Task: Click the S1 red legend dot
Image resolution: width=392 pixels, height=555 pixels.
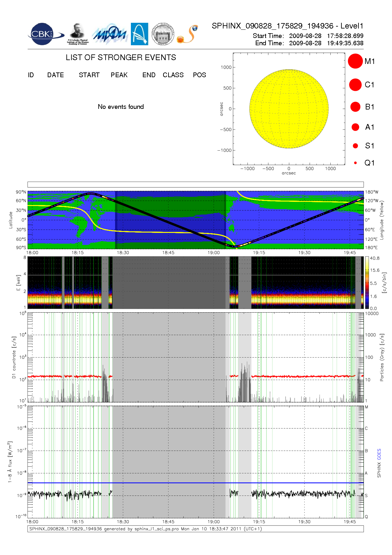Action: 355,146
